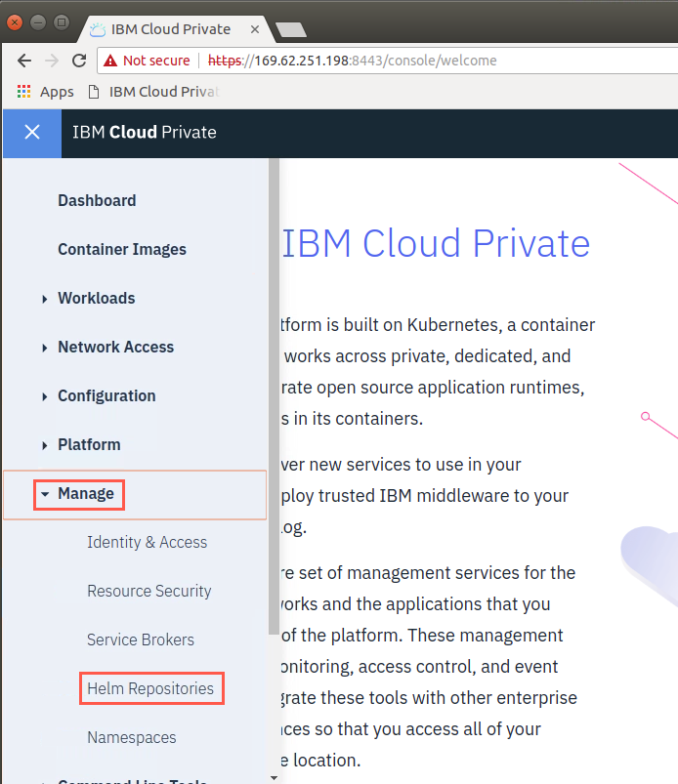Reload the page with the refresh icon
The height and width of the screenshot is (784, 678).
tap(79, 61)
